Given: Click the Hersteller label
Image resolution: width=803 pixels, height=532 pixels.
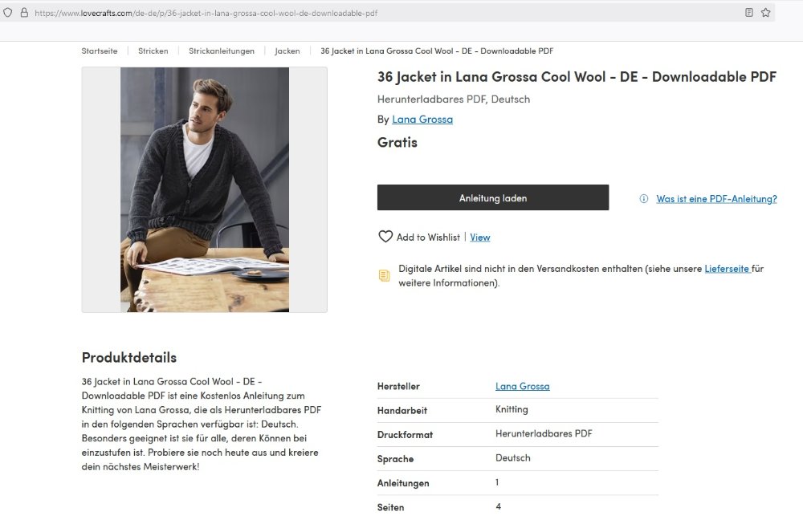Looking at the screenshot, I should (398, 386).
